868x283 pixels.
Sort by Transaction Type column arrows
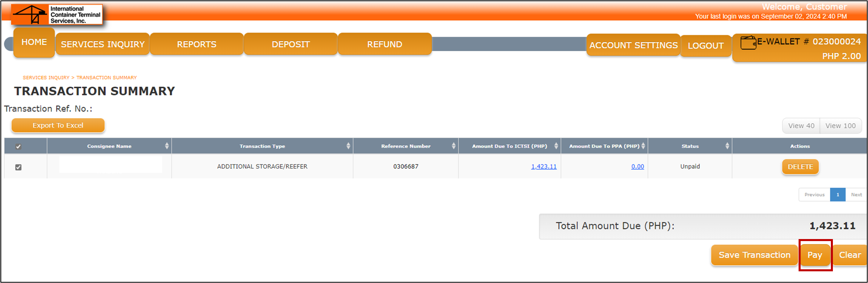coord(348,146)
